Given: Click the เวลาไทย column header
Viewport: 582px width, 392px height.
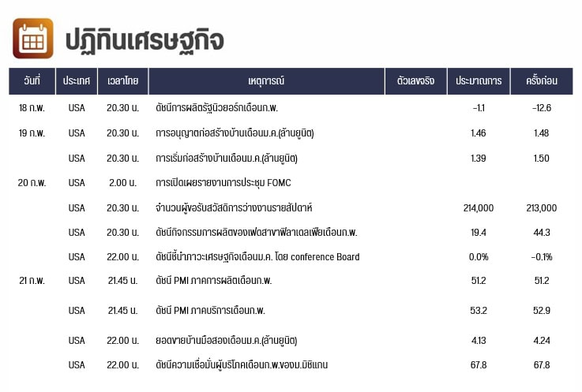Looking at the screenshot, I should point(122,81).
